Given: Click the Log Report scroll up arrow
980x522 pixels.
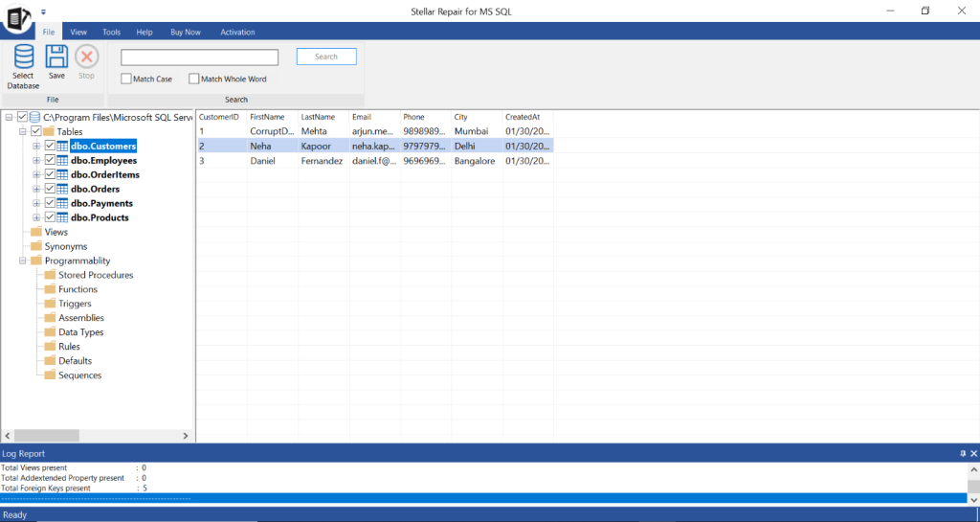Looking at the screenshot, I should pos(973,469).
